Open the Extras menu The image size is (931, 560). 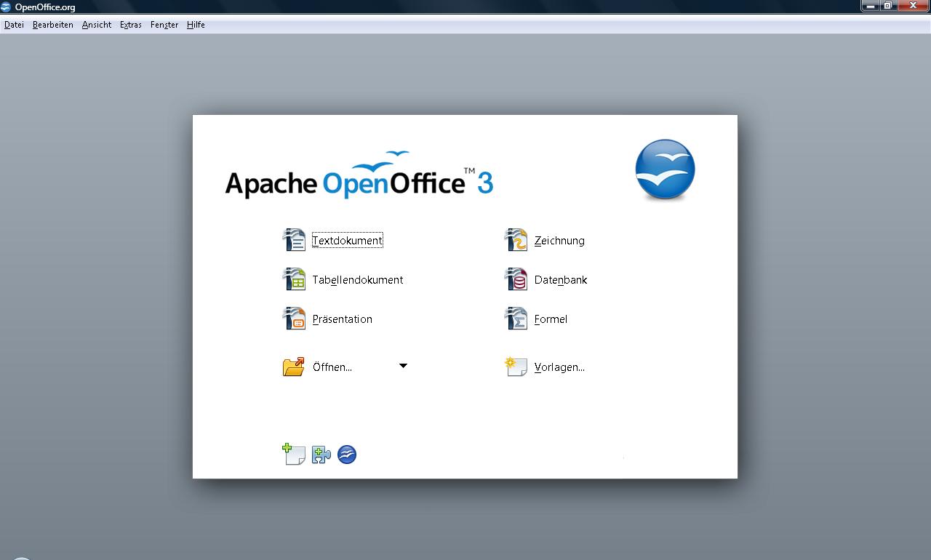click(131, 25)
